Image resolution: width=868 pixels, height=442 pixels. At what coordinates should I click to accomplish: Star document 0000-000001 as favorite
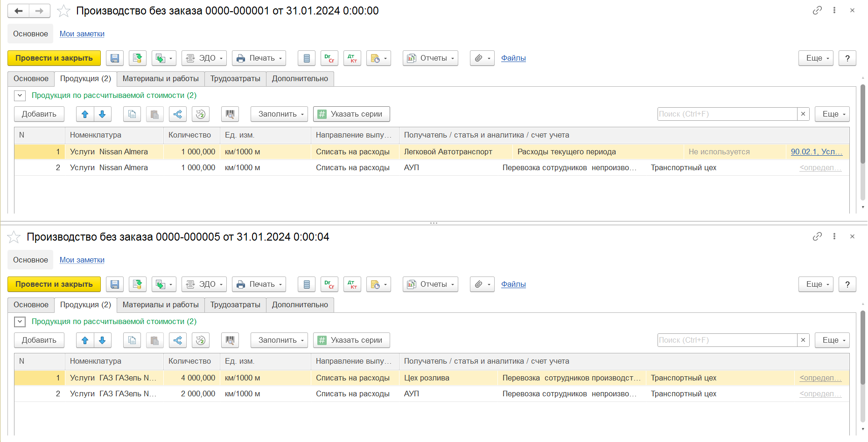pos(63,11)
